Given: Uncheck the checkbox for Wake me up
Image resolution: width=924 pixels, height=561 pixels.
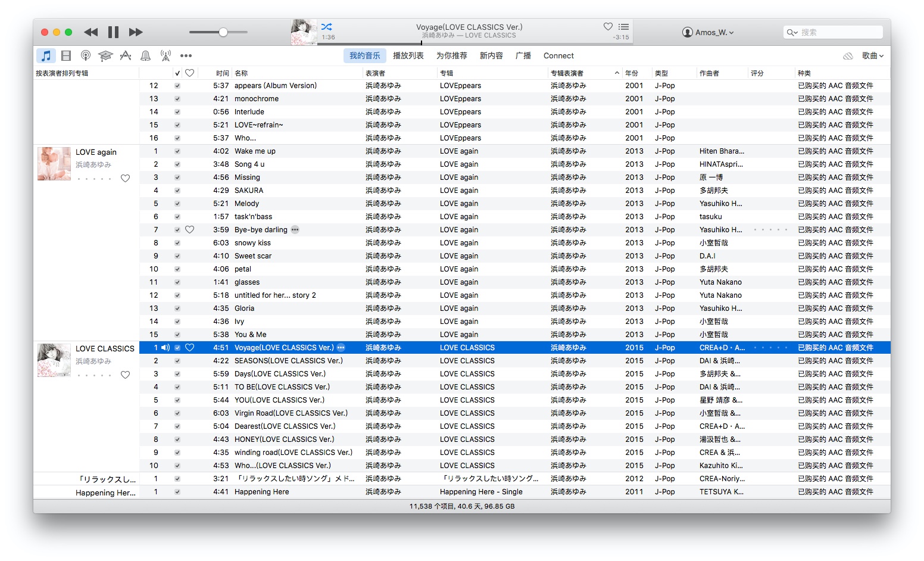Looking at the screenshot, I should [x=177, y=151].
